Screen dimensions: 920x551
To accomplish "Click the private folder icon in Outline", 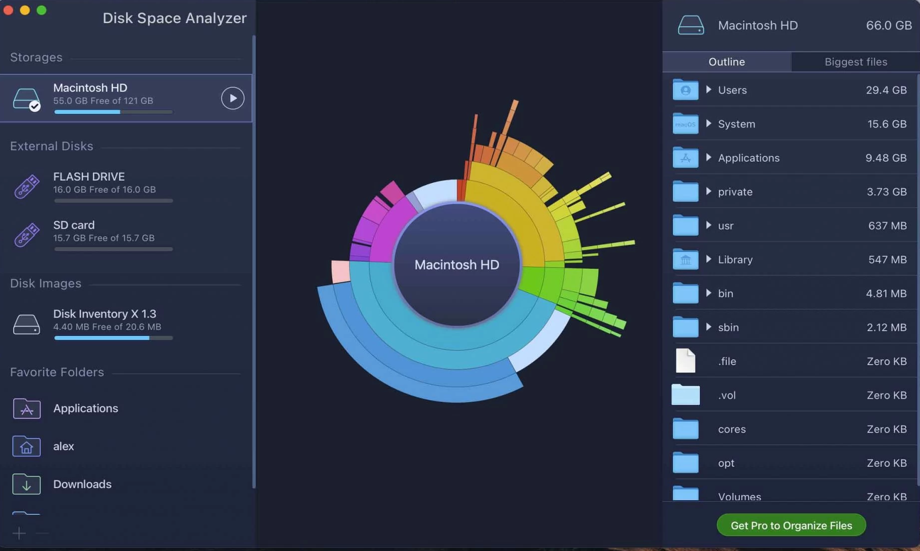I will (x=685, y=191).
